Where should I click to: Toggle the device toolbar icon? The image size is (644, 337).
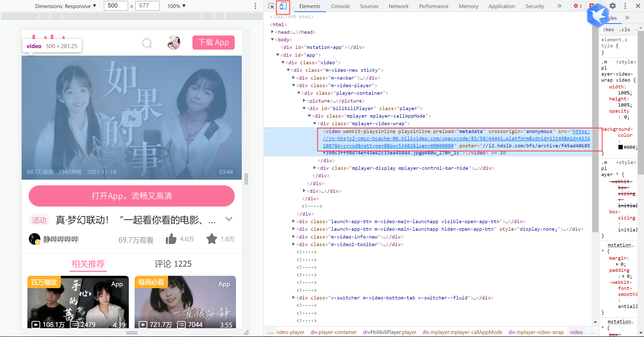tap(283, 6)
